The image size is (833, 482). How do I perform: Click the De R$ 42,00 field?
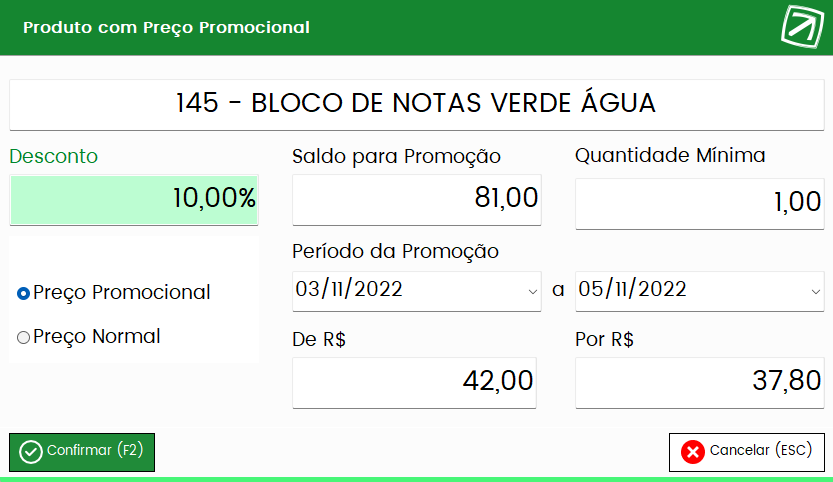[414, 383]
